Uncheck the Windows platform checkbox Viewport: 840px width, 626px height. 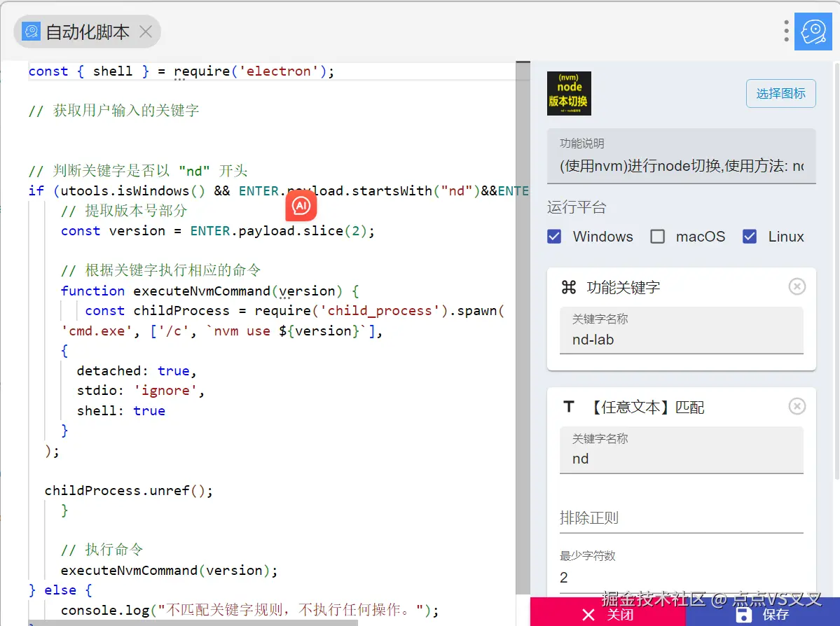tap(554, 237)
